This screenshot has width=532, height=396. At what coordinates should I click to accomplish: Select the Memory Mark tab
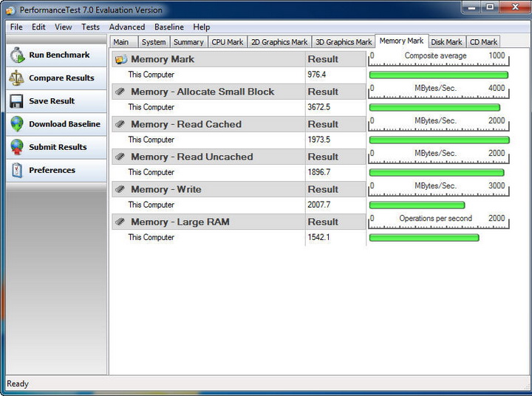coord(402,41)
